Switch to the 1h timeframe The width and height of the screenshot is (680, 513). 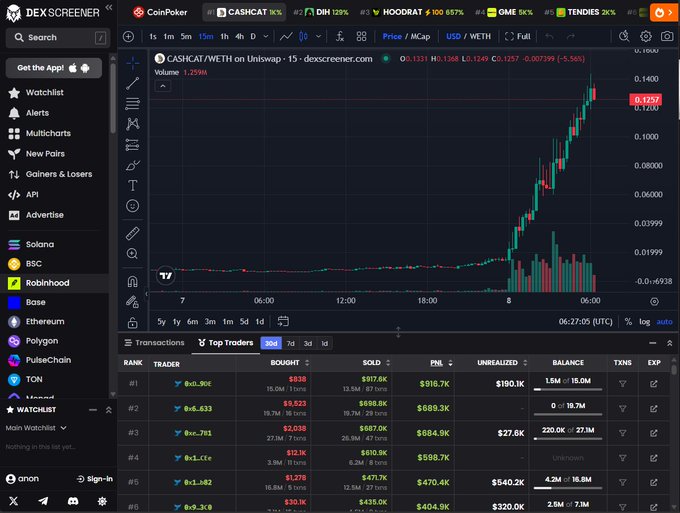tap(224, 36)
